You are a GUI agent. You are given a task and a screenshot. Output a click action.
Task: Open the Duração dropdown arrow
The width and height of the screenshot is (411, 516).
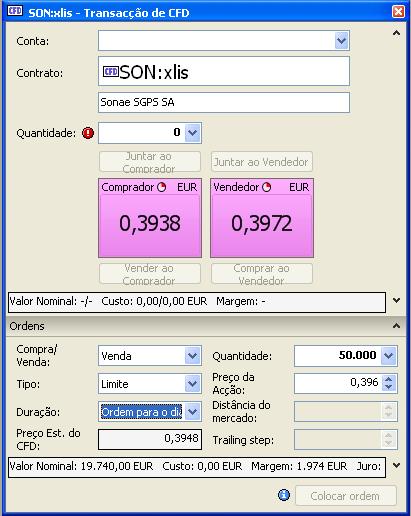pos(193,412)
